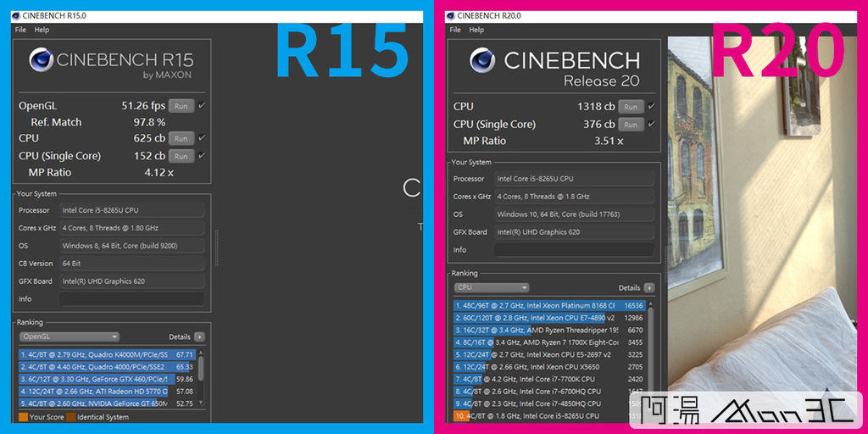The height and width of the screenshot is (434, 868).
Task: Click the CB Version field showing 64 Bit
Action: point(131,264)
